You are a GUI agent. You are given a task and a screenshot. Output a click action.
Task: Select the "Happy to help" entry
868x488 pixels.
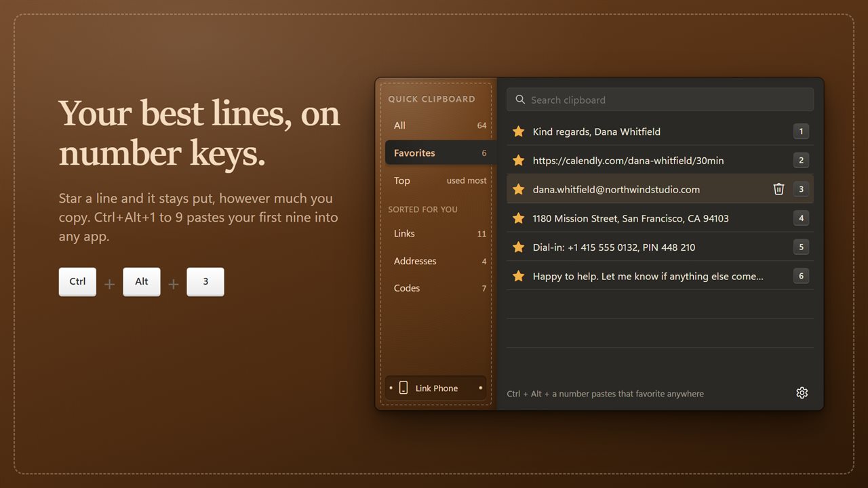[x=660, y=276]
